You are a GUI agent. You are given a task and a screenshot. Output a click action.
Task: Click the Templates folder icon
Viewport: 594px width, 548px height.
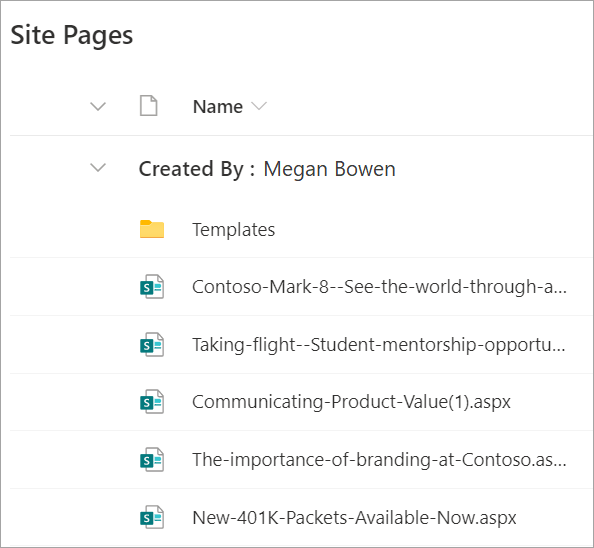click(x=152, y=229)
